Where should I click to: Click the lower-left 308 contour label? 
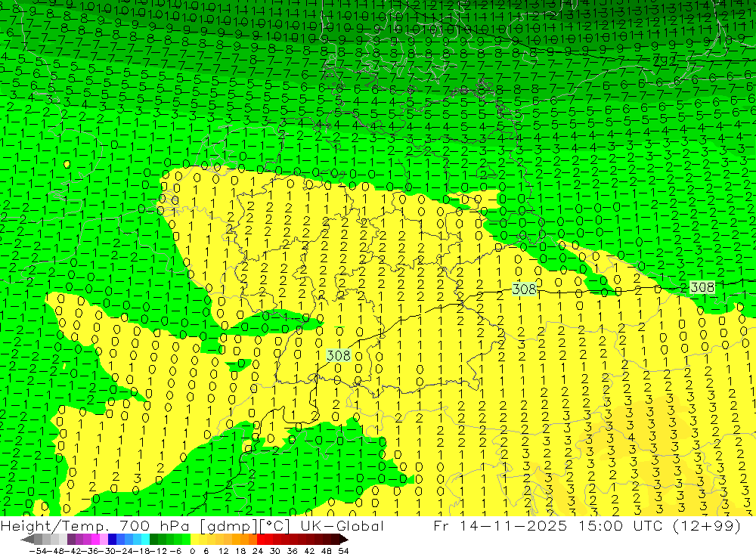pyautogui.click(x=339, y=355)
